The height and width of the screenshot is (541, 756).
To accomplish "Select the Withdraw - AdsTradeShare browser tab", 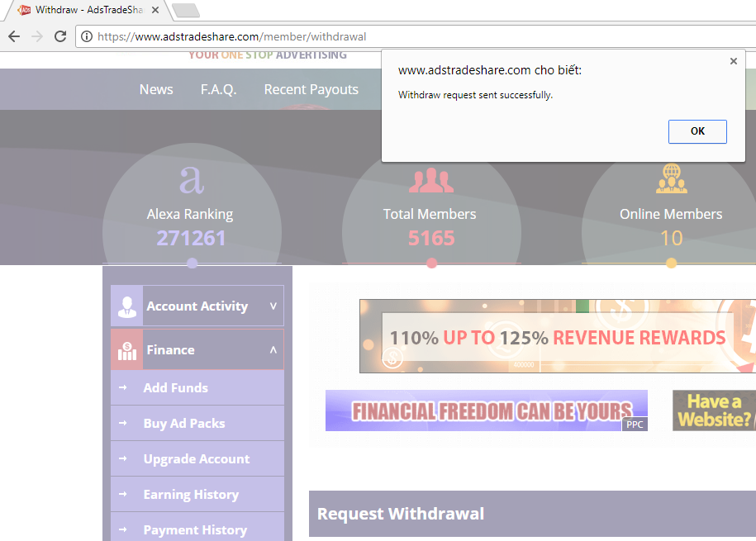I will (x=89, y=10).
